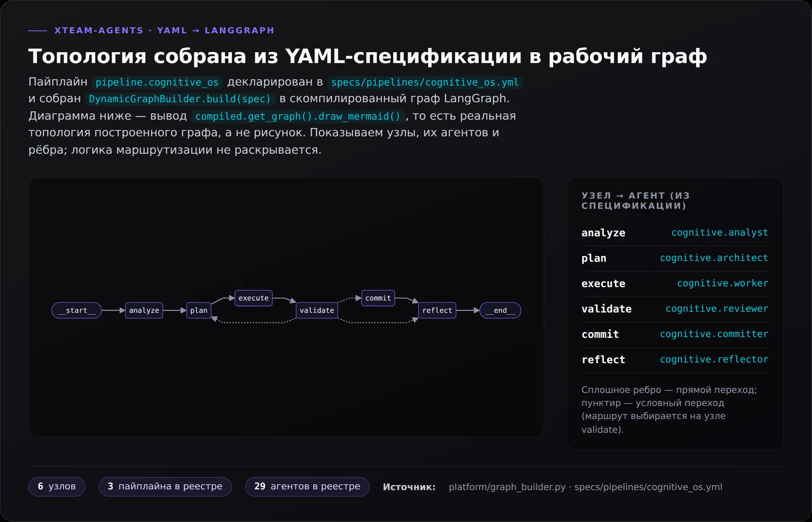Click DynamicGraphBuilder.build(spec) code chip
Viewport: 812px width, 522px height.
(x=180, y=99)
